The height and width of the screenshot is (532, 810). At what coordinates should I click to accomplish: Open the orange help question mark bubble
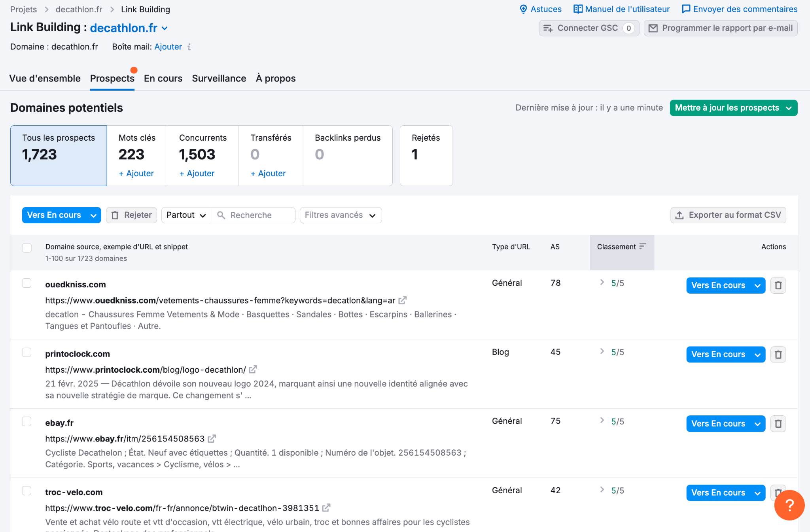(789, 505)
